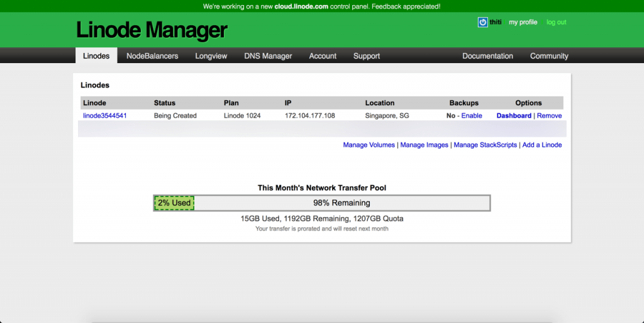Remove the linode3544541 instance
644x323 pixels.
click(x=549, y=116)
